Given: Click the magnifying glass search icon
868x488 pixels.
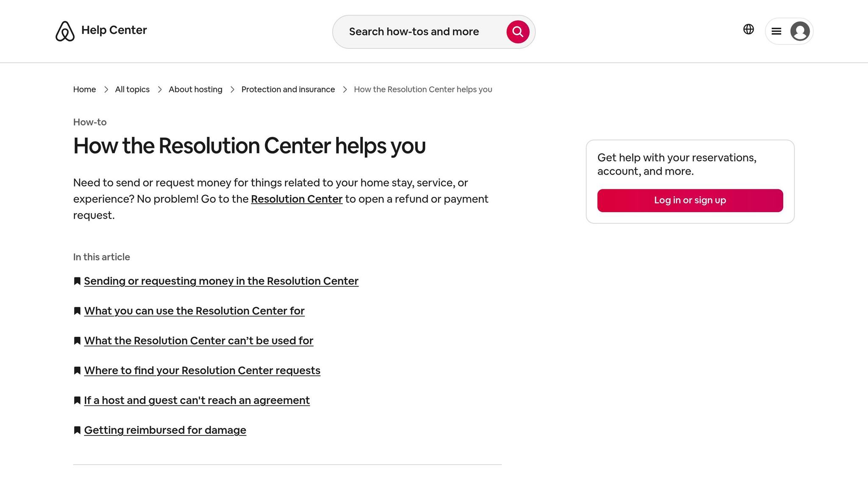Looking at the screenshot, I should [x=517, y=31].
